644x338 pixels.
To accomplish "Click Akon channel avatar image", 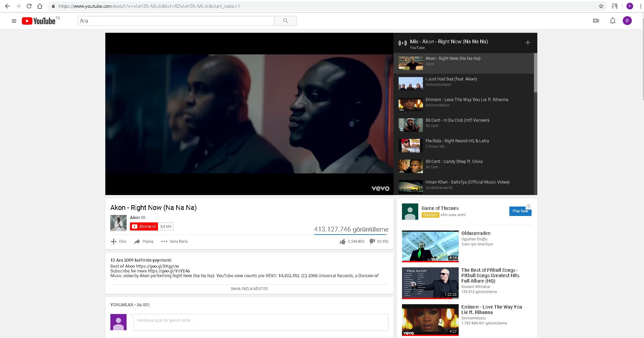I will coord(118,223).
